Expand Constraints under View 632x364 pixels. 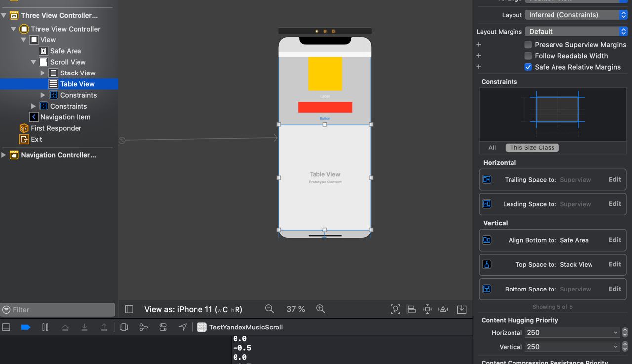[x=34, y=106]
